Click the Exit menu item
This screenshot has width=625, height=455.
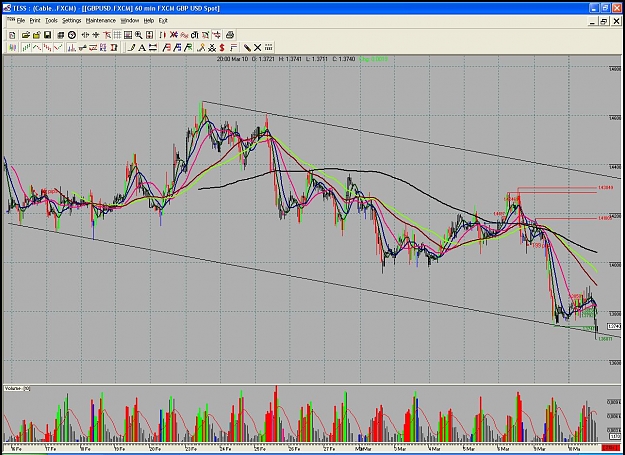coord(163,20)
